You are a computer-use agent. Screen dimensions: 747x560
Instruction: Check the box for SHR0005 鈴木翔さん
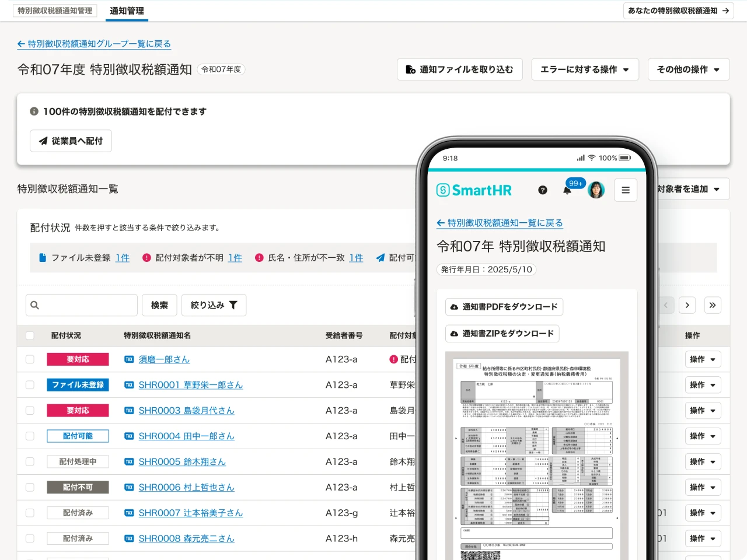pyautogui.click(x=30, y=462)
